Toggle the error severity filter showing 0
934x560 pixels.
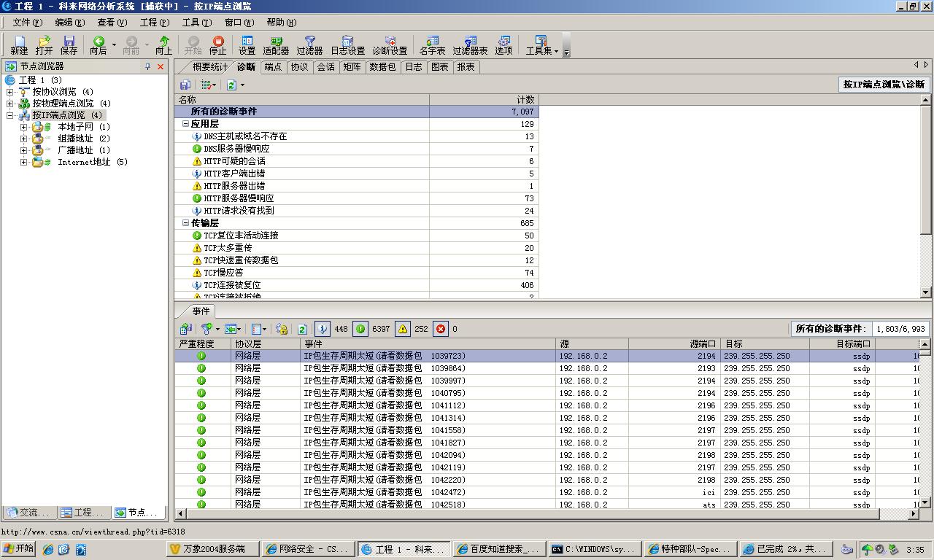441,329
